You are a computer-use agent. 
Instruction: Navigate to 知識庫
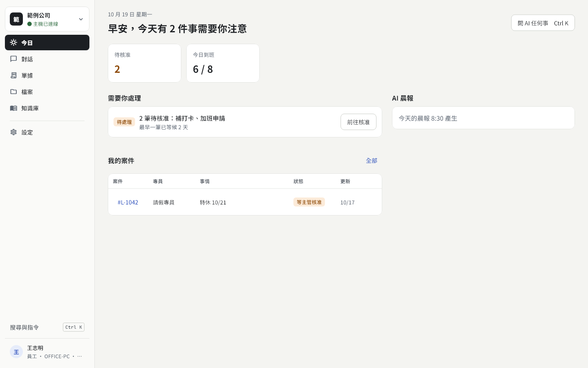tap(47, 108)
